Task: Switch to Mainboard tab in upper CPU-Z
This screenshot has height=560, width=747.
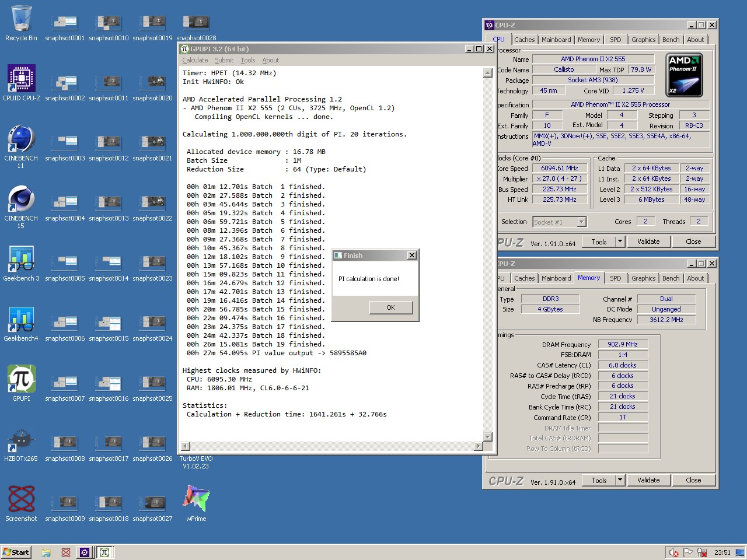Action: click(556, 40)
